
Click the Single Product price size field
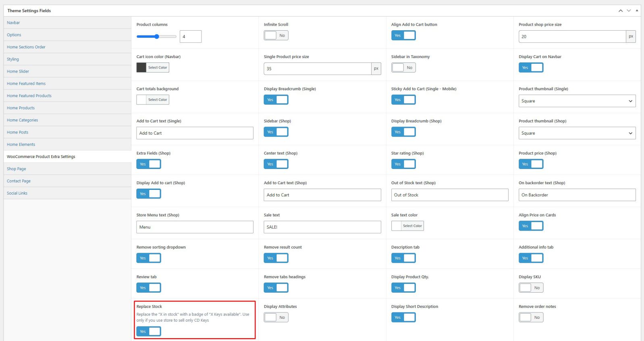click(318, 69)
